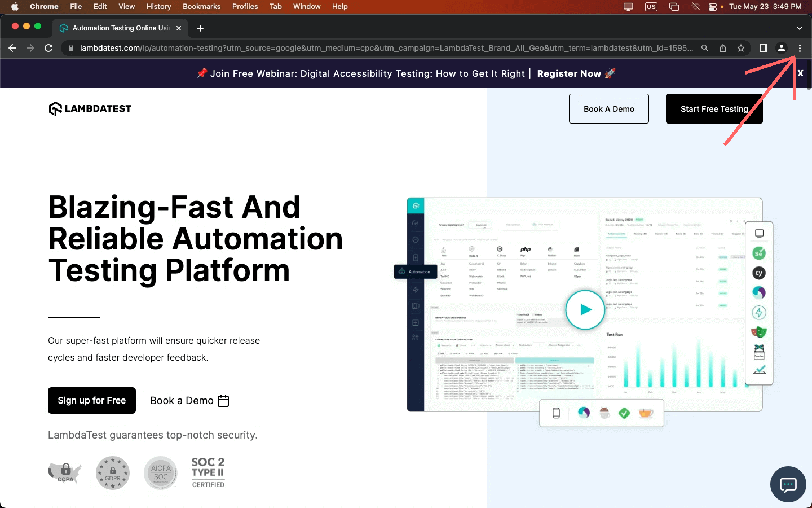
Task: Click the Puppeteer framework icon
Action: pos(759,352)
